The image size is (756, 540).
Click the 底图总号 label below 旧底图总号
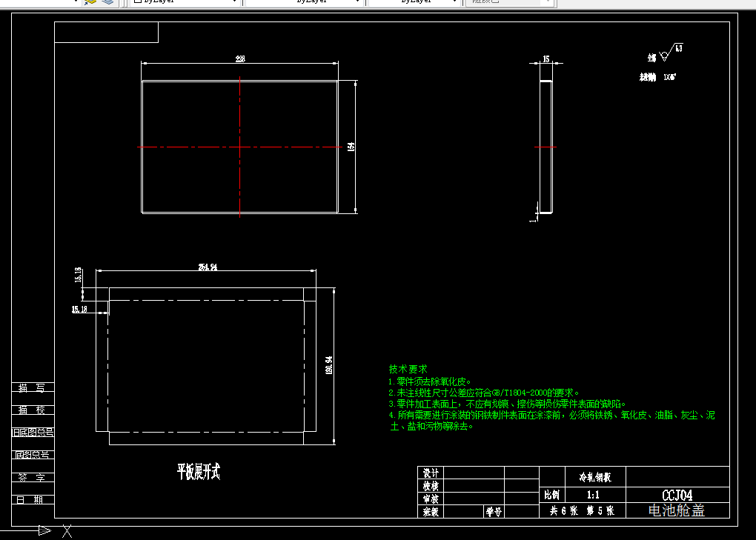click(x=33, y=455)
